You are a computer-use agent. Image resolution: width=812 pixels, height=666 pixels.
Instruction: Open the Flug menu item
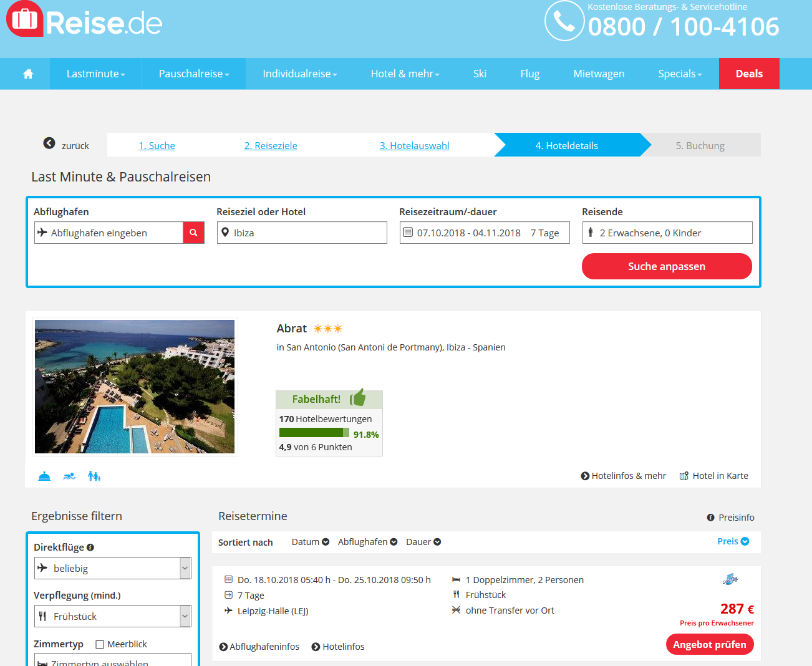click(x=530, y=74)
